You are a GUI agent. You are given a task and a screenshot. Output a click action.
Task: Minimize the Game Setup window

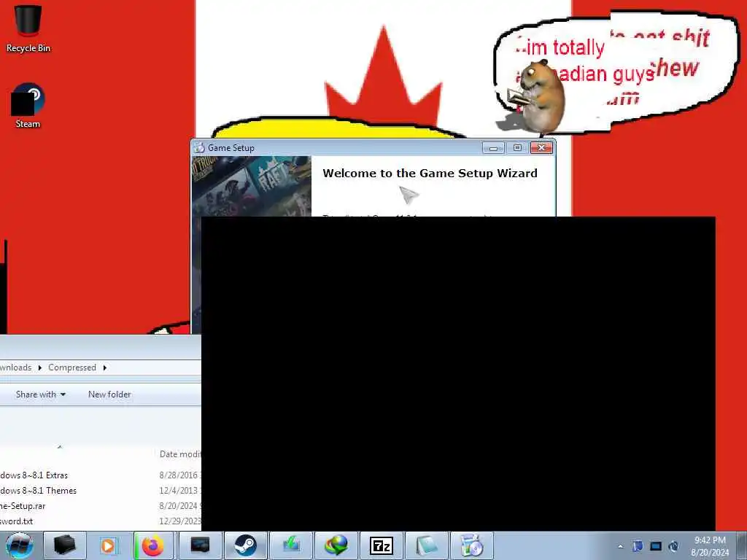(x=493, y=148)
